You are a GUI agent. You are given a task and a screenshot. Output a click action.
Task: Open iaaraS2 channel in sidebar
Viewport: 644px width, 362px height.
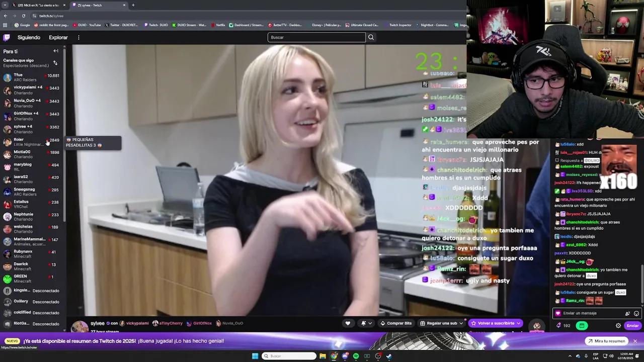point(31,179)
